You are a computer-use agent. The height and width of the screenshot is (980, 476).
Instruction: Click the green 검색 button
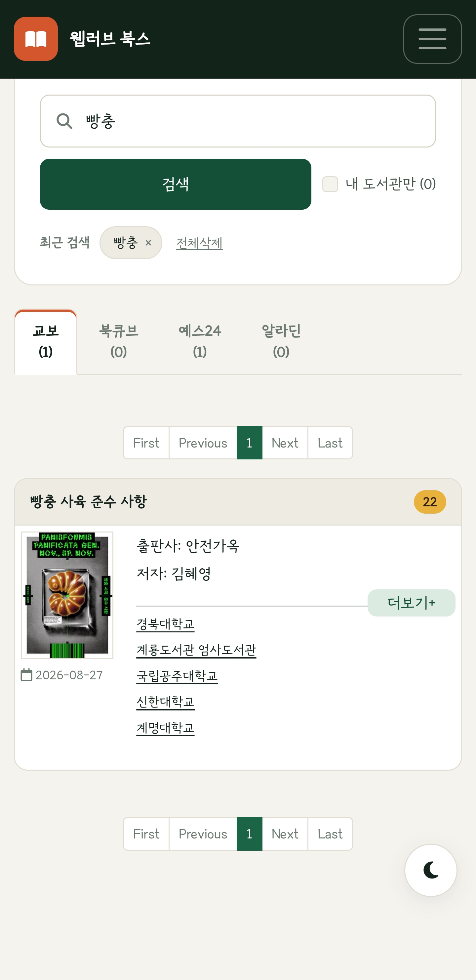pos(176,184)
